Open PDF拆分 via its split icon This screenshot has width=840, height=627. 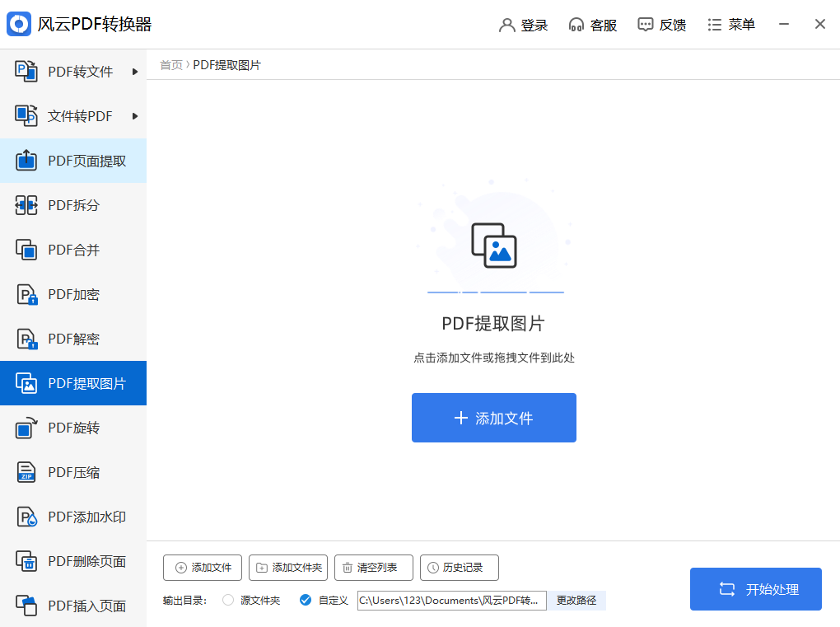[26, 204]
